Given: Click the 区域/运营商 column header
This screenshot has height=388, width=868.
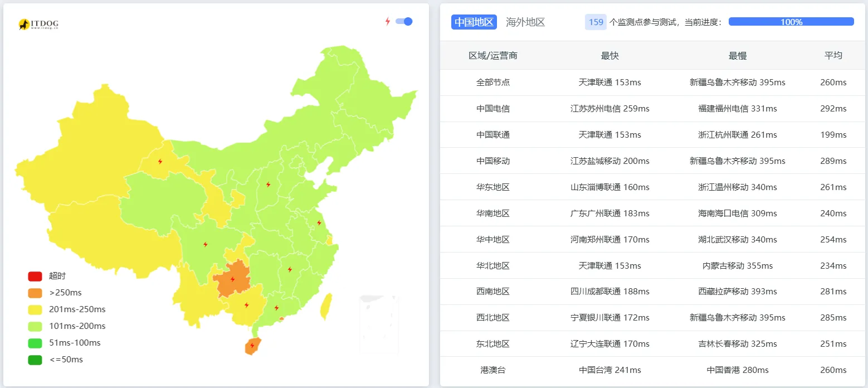Looking at the screenshot, I should point(492,56).
